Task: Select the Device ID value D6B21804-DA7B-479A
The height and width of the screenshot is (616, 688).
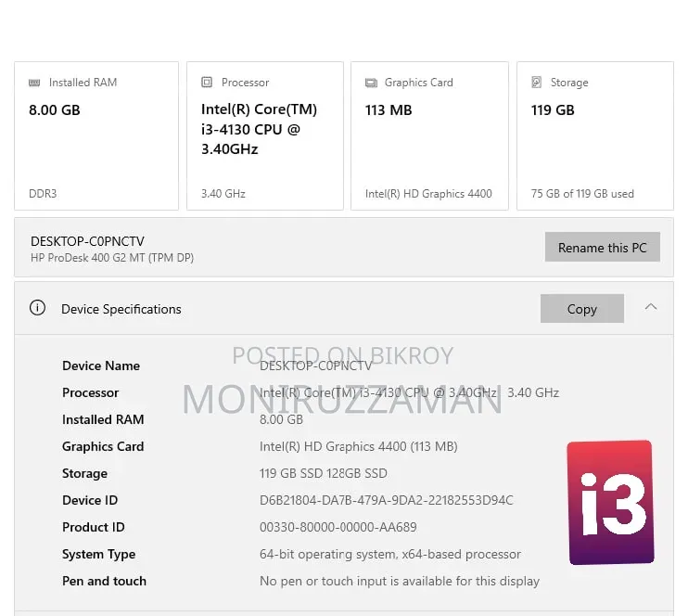Action: 386,500
